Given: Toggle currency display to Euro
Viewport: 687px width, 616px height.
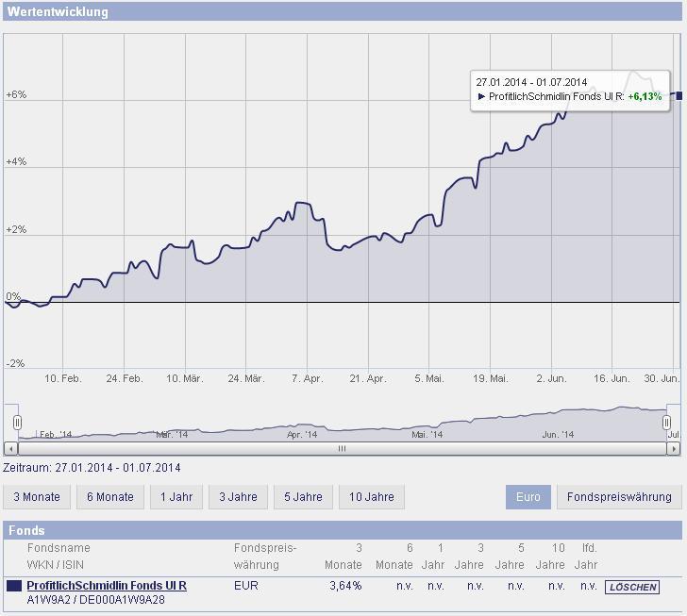Looking at the screenshot, I should [x=528, y=497].
